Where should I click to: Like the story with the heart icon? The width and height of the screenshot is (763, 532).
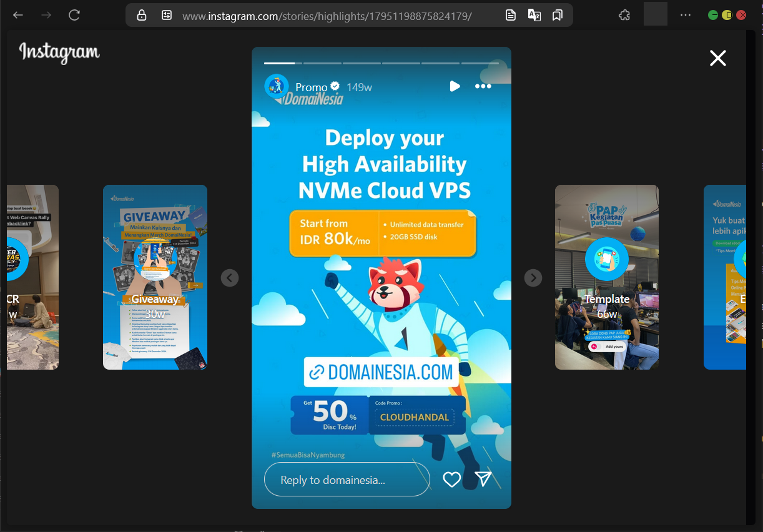click(x=451, y=479)
